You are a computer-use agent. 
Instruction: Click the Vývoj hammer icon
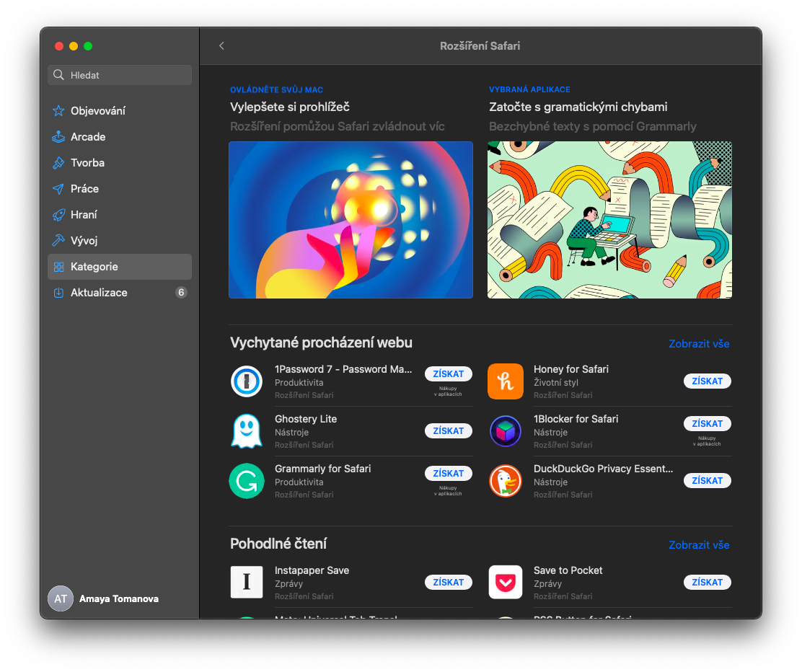(59, 240)
